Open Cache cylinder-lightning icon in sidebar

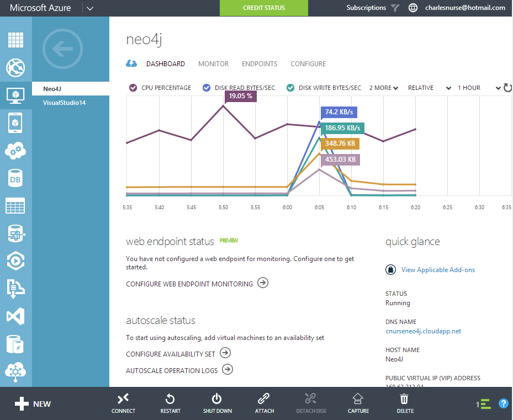15,344
